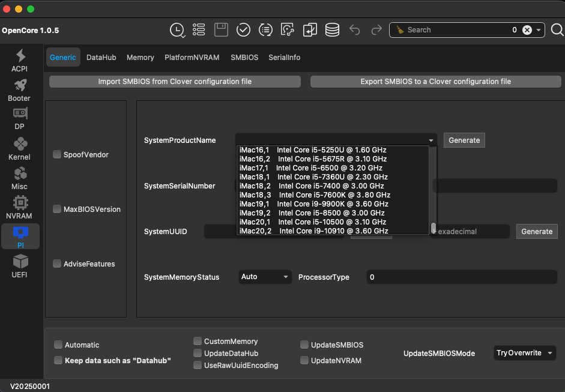Choose iMac19,1 i9-9900K from the list

[332, 204]
